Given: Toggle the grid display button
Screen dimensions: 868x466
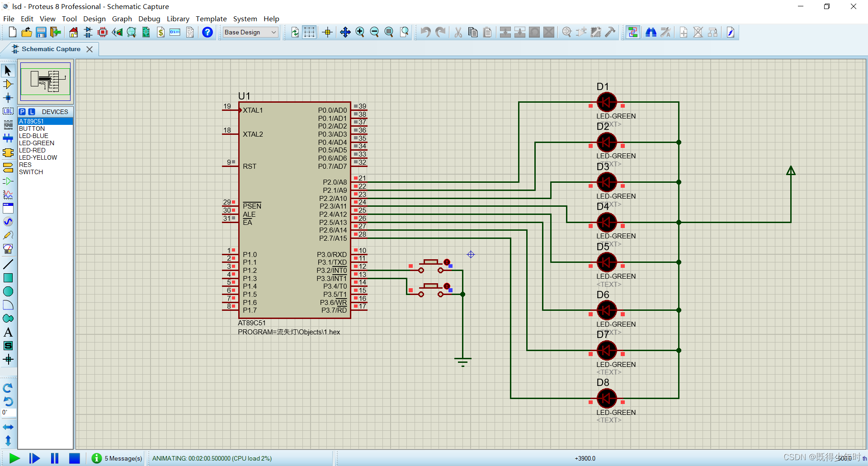Looking at the screenshot, I should [x=309, y=32].
